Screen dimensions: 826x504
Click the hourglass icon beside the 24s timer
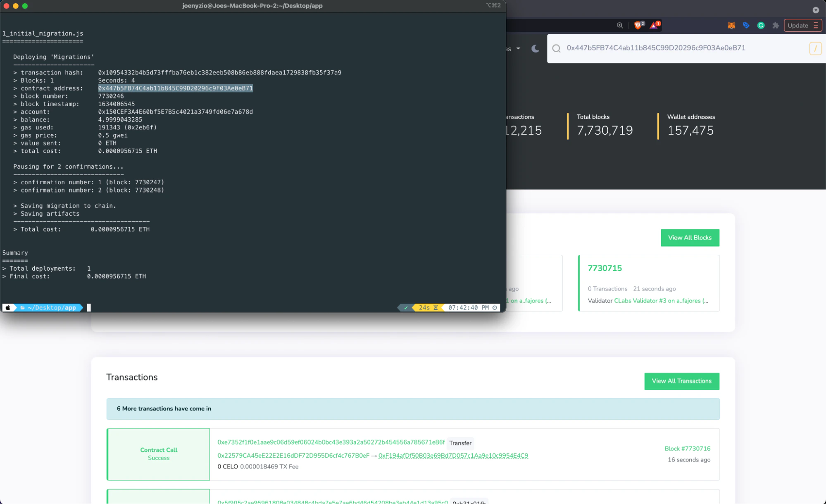click(436, 307)
